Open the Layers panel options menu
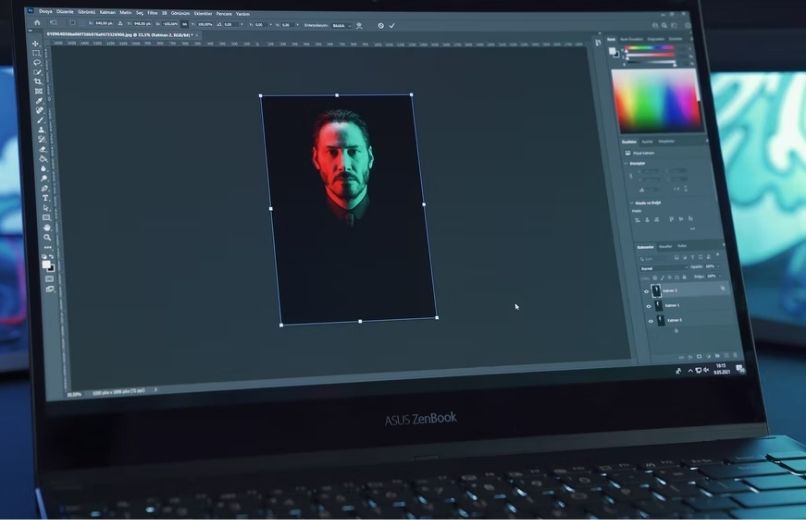This screenshot has height=520, width=806. pyautogui.click(x=724, y=245)
